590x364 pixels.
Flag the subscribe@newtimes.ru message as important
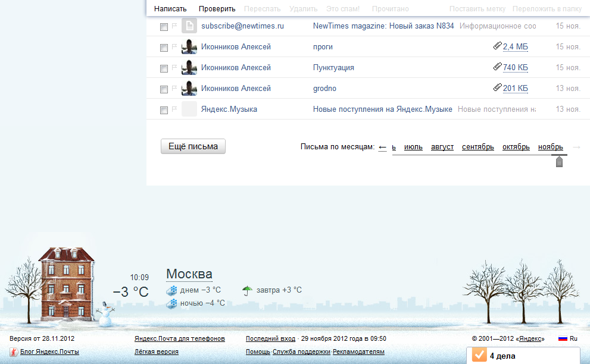point(174,26)
